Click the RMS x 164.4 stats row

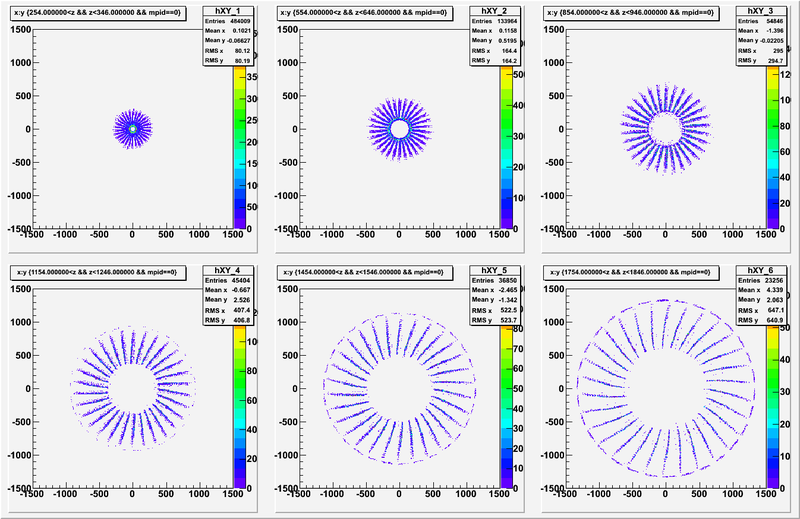pos(494,51)
